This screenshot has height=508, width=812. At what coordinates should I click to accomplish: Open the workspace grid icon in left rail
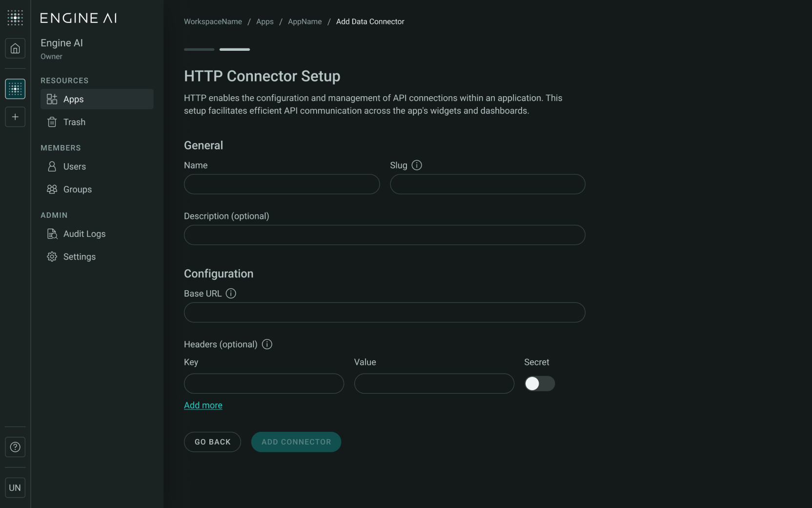pyautogui.click(x=15, y=89)
